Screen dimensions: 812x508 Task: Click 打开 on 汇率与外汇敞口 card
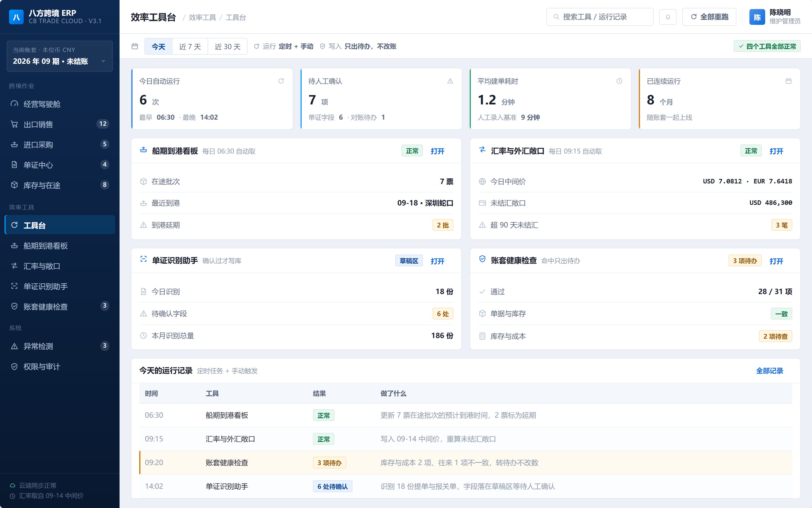776,151
